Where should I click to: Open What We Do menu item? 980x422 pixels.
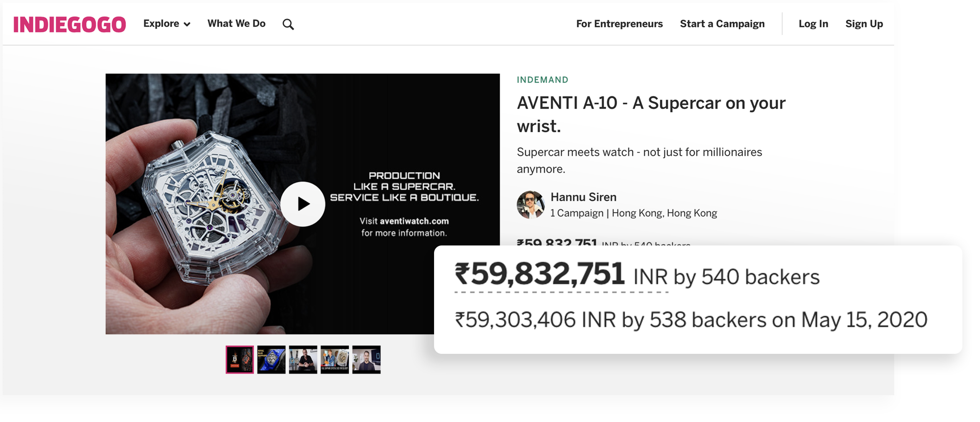click(x=236, y=24)
